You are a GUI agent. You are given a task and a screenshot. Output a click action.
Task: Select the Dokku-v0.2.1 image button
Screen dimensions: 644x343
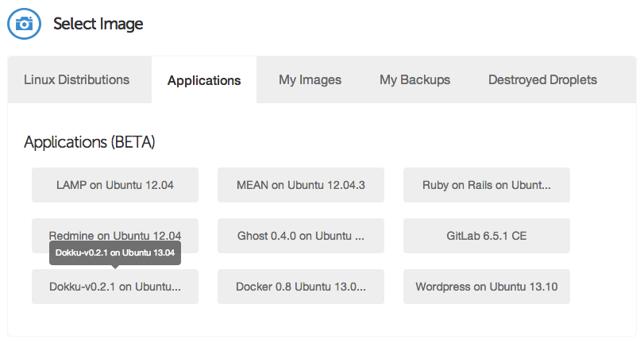point(115,287)
